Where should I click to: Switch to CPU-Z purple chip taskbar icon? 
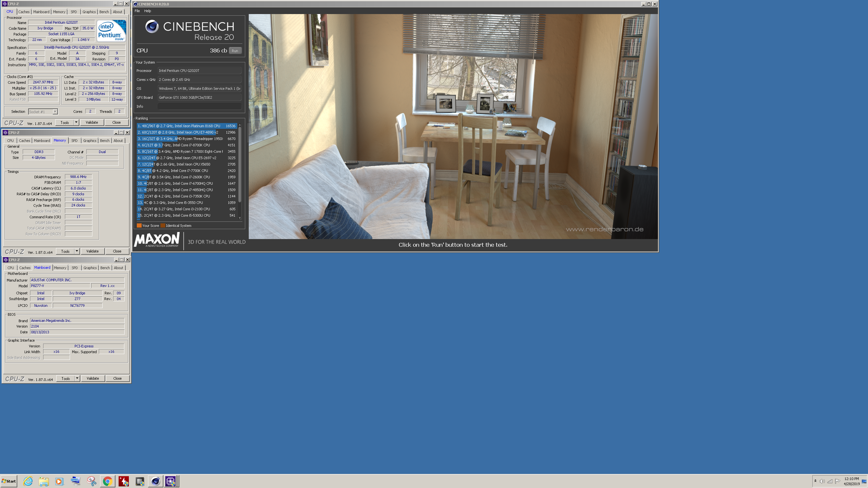pos(170,481)
